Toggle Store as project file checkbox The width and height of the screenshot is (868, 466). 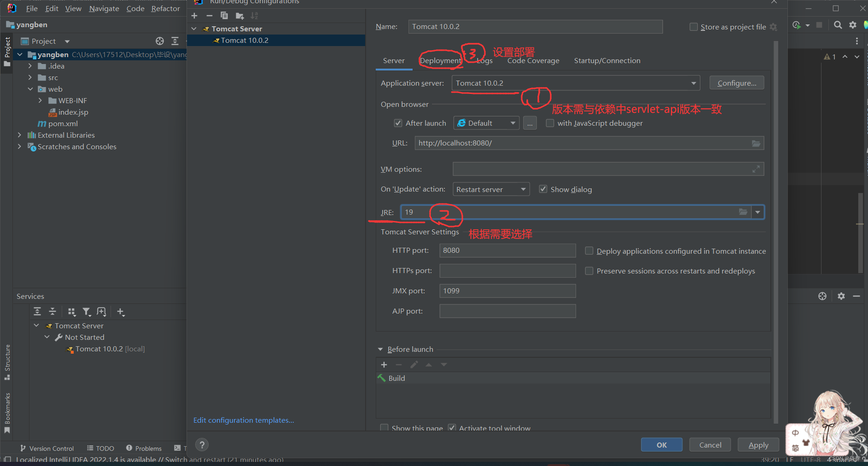click(x=693, y=27)
